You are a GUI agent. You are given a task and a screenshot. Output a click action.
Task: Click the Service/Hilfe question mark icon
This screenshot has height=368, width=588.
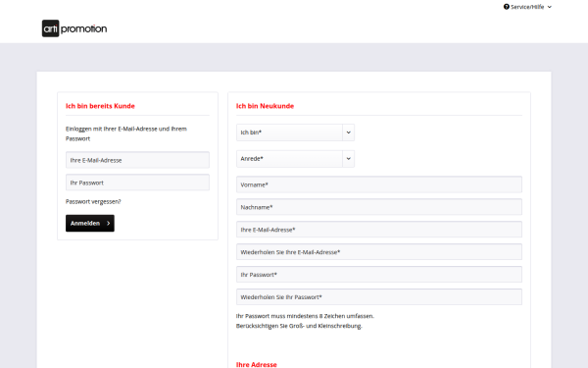pos(507,7)
